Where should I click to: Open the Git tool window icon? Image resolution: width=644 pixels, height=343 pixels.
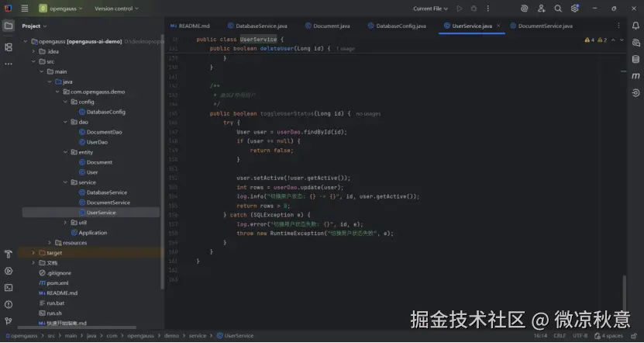point(9,321)
